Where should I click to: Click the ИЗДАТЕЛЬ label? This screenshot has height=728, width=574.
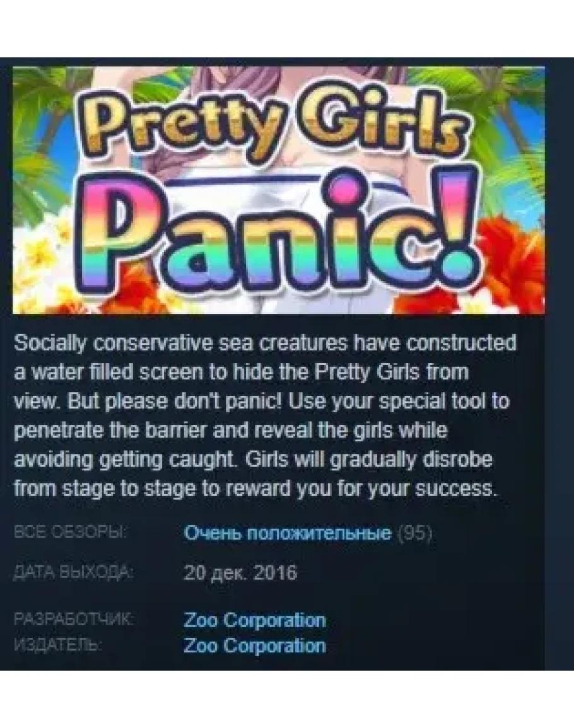click(x=59, y=645)
